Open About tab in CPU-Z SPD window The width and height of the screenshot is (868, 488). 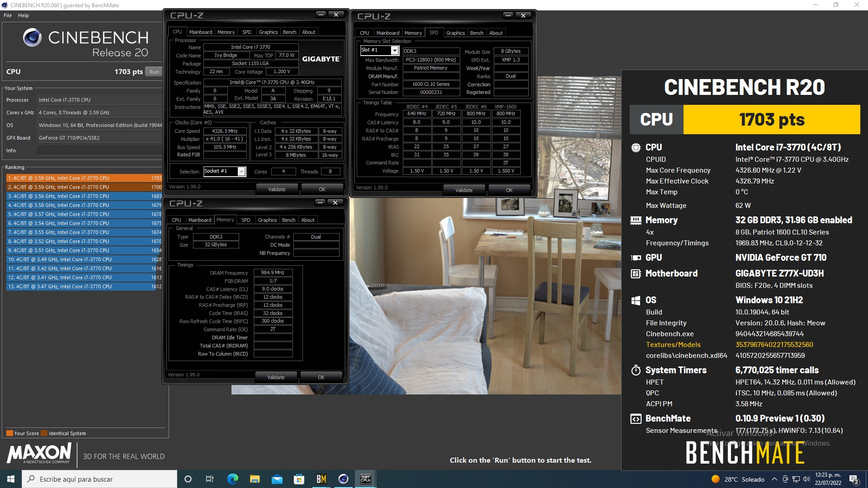(496, 33)
